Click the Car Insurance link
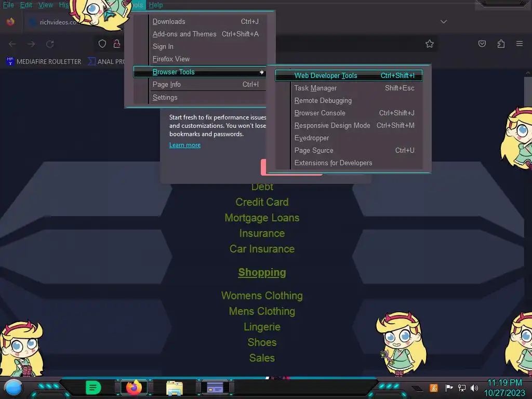Image resolution: width=532 pixels, height=399 pixels. click(262, 249)
